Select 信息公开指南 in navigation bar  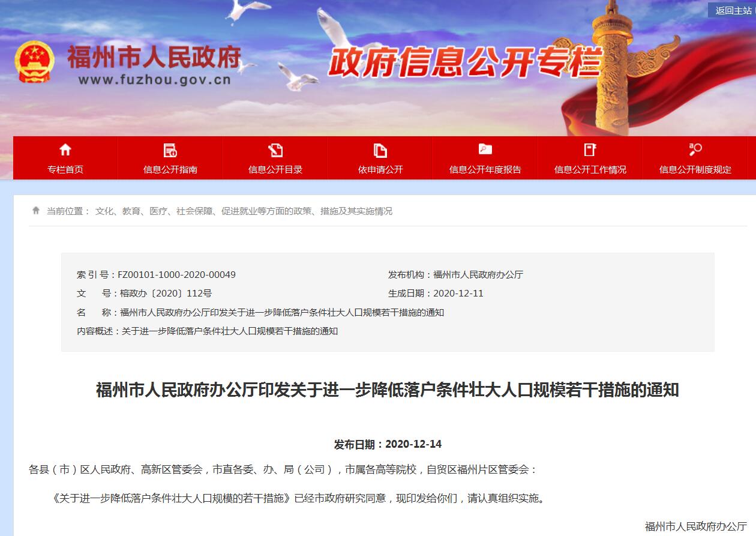pos(170,169)
